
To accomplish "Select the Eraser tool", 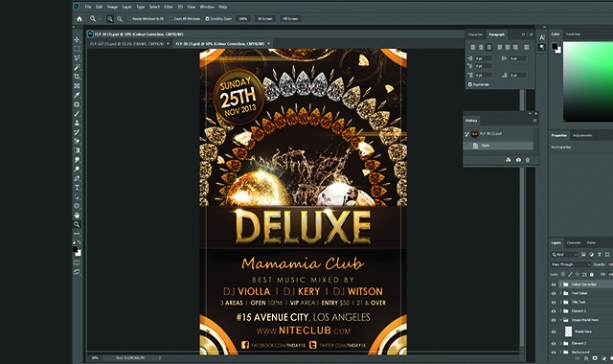I will [x=77, y=141].
